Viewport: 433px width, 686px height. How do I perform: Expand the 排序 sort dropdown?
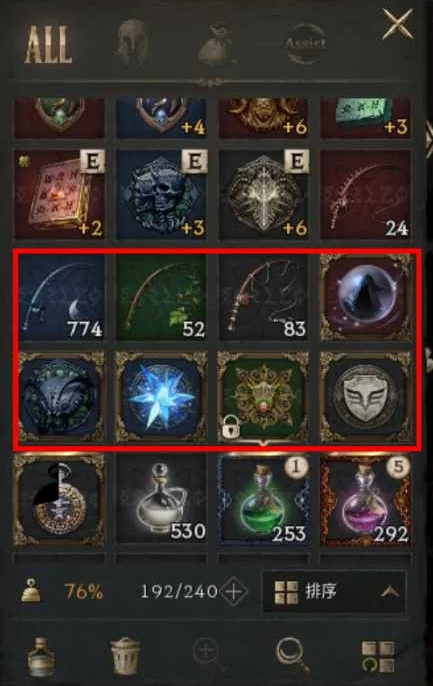tap(333, 592)
